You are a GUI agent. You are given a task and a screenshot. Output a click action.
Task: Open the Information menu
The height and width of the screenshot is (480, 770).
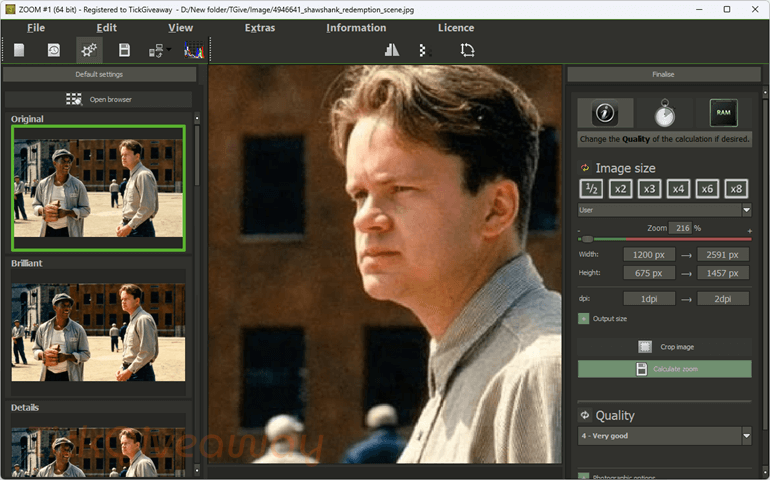(356, 28)
